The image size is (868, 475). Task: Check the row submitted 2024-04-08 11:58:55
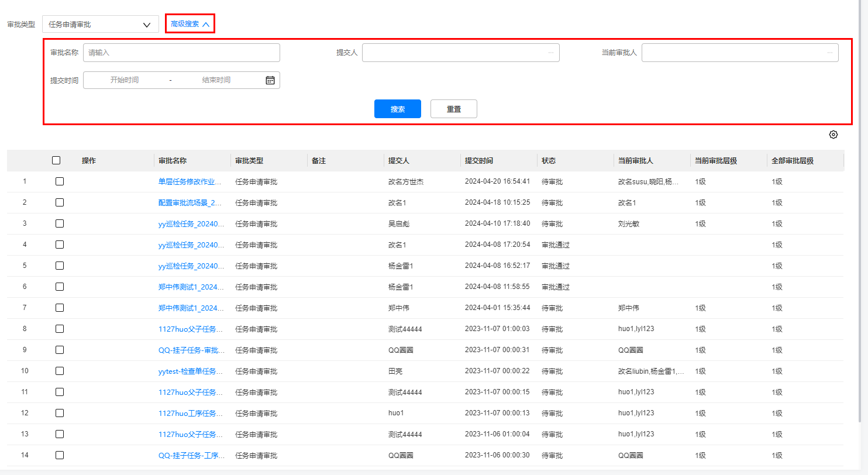tap(60, 287)
